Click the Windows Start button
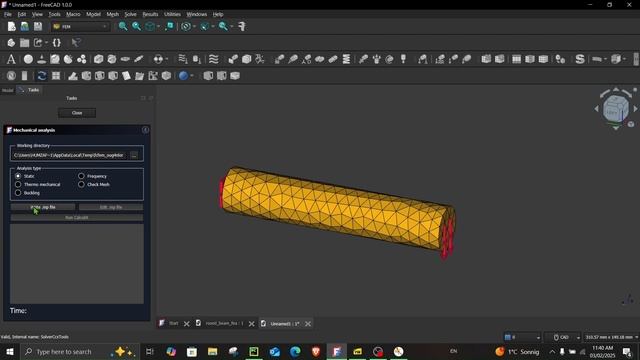 [x=9, y=351]
